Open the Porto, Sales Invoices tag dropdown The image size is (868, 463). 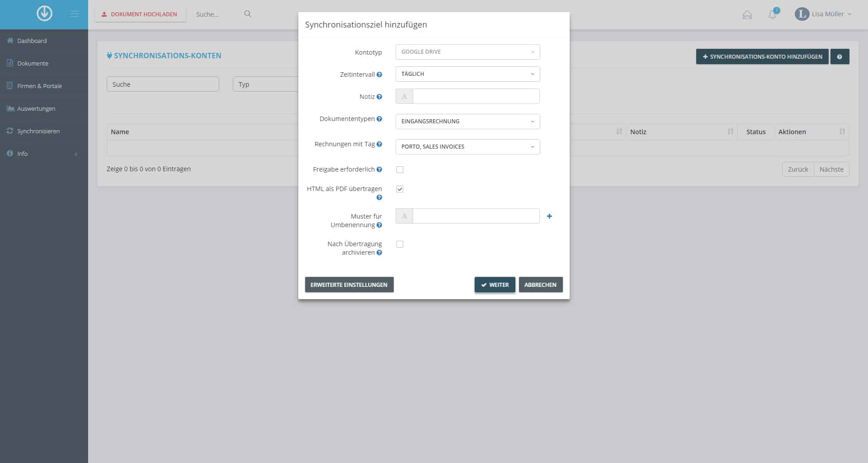pyautogui.click(x=467, y=147)
